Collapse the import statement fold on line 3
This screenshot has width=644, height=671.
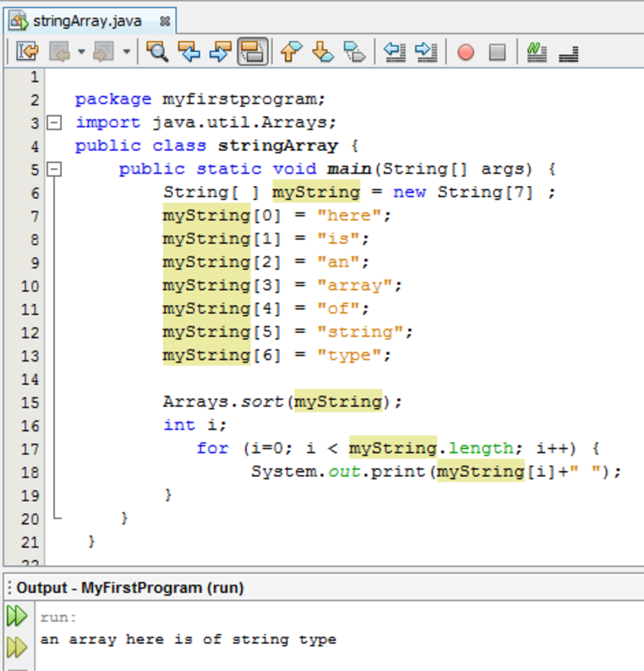54,122
